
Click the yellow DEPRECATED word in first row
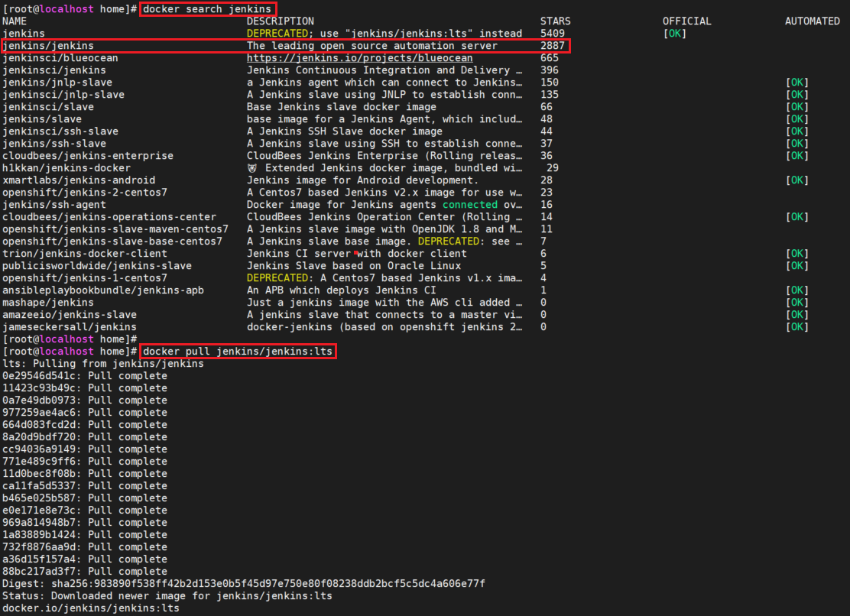coord(277,33)
